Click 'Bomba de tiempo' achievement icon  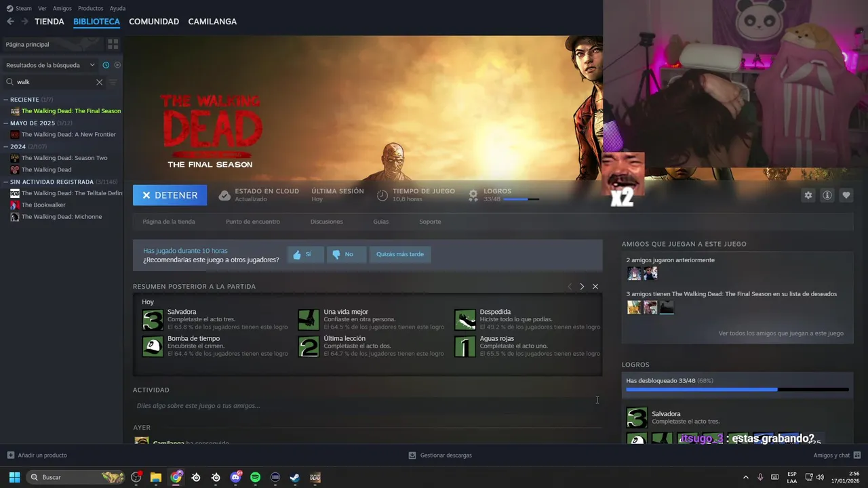coord(153,346)
